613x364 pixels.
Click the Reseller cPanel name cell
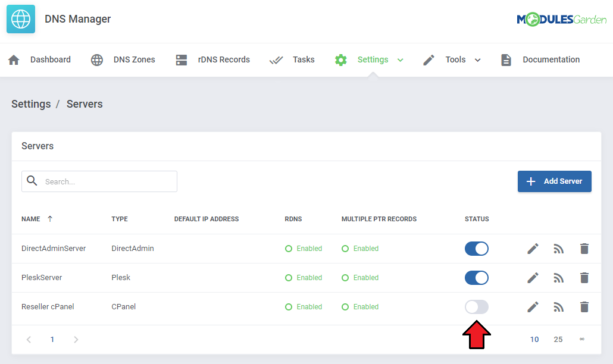coord(48,306)
